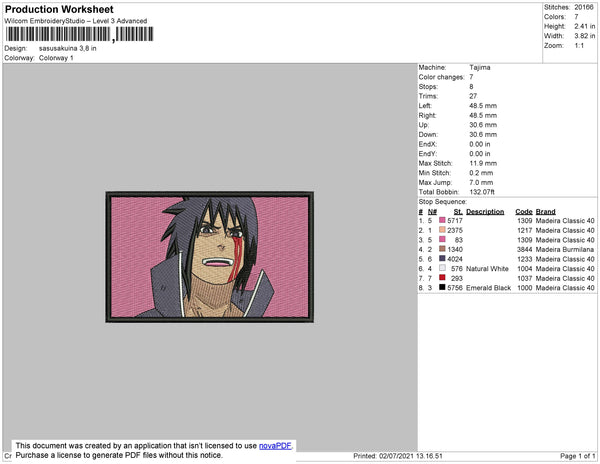Select design name 'sasusakuina 3,8 in'

tap(67, 49)
